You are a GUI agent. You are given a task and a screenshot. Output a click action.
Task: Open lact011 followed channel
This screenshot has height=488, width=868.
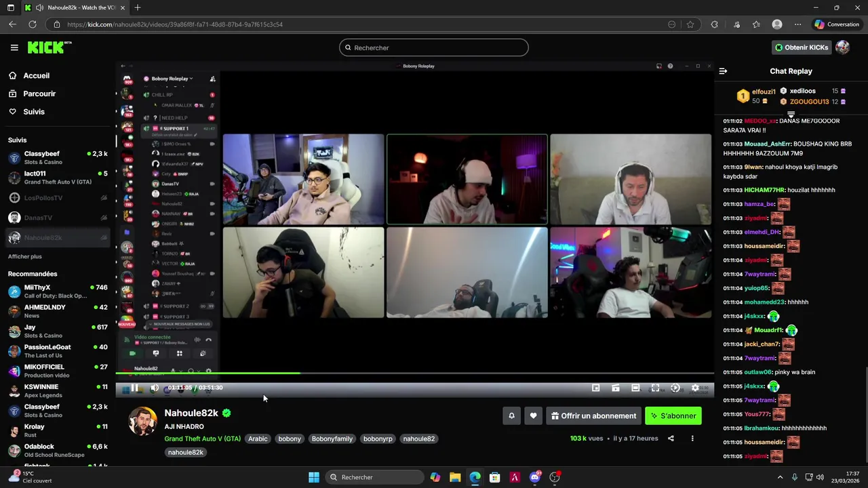(x=58, y=178)
